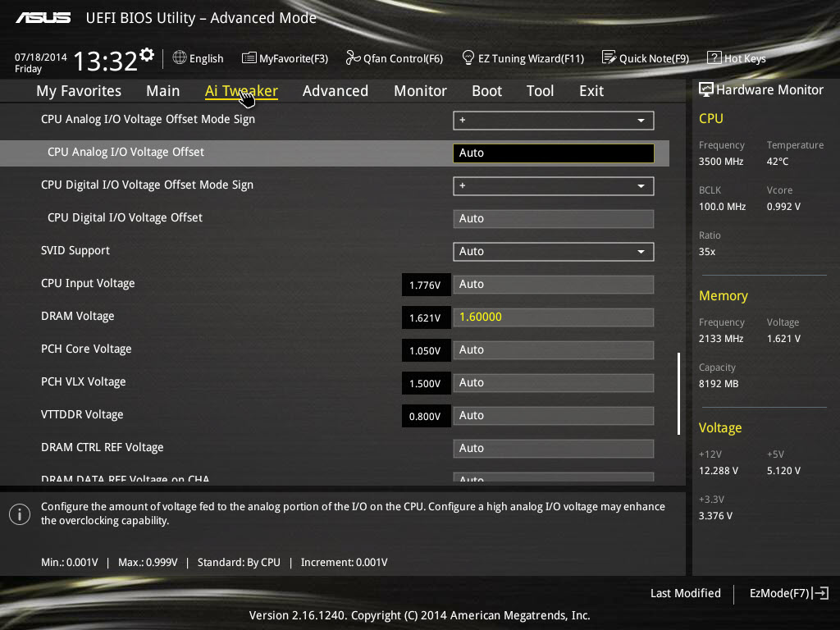
Task: Open the My Favorites tab
Action: [x=79, y=91]
